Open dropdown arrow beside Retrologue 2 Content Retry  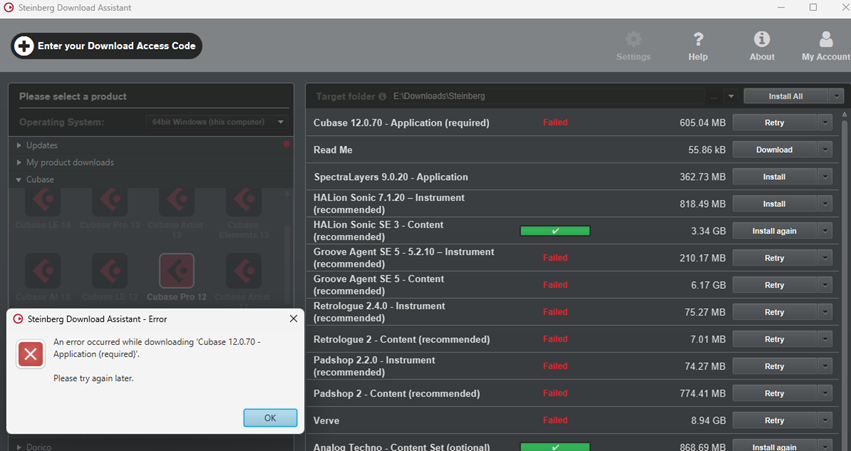point(825,340)
